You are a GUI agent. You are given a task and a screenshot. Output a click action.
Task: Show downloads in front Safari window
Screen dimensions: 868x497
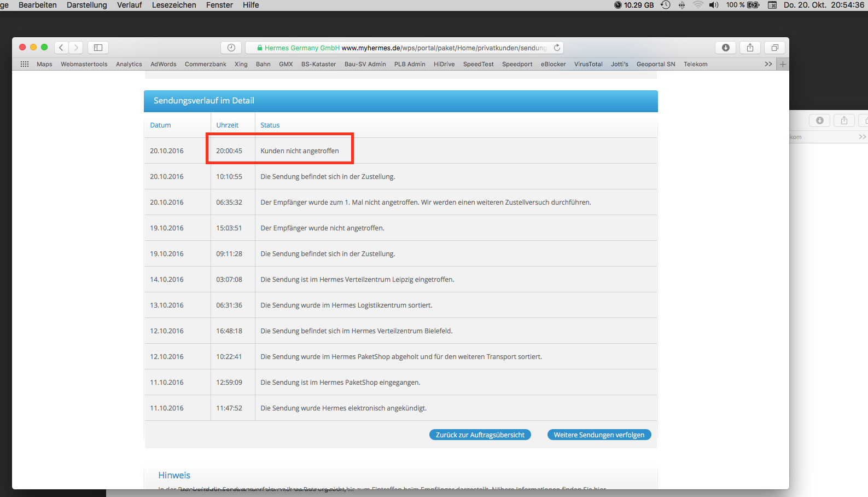[x=726, y=48]
